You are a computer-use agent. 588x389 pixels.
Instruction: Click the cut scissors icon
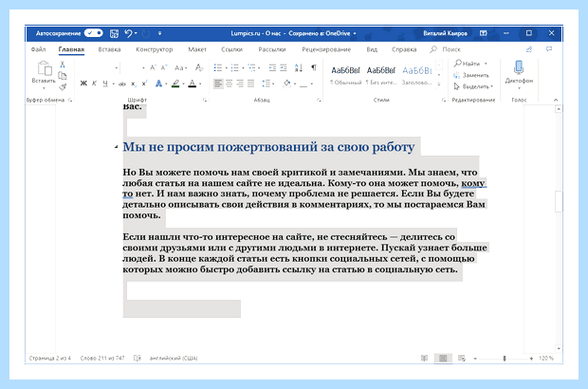tap(63, 65)
